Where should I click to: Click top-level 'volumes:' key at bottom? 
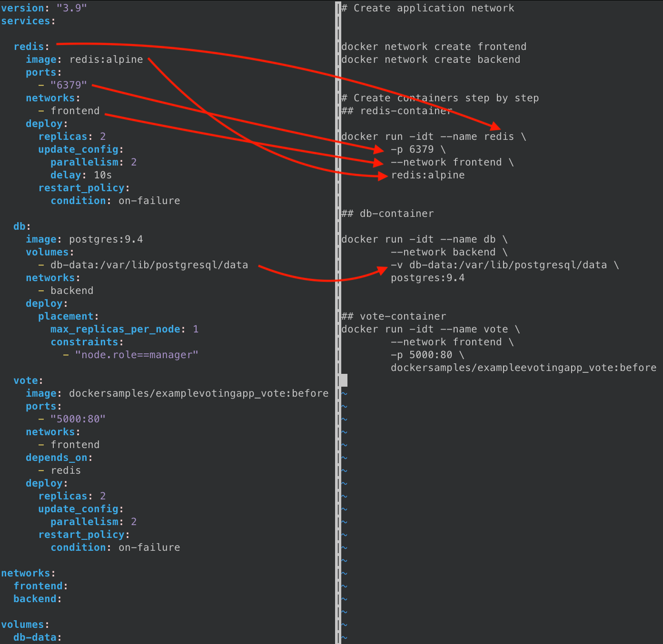pos(25,624)
